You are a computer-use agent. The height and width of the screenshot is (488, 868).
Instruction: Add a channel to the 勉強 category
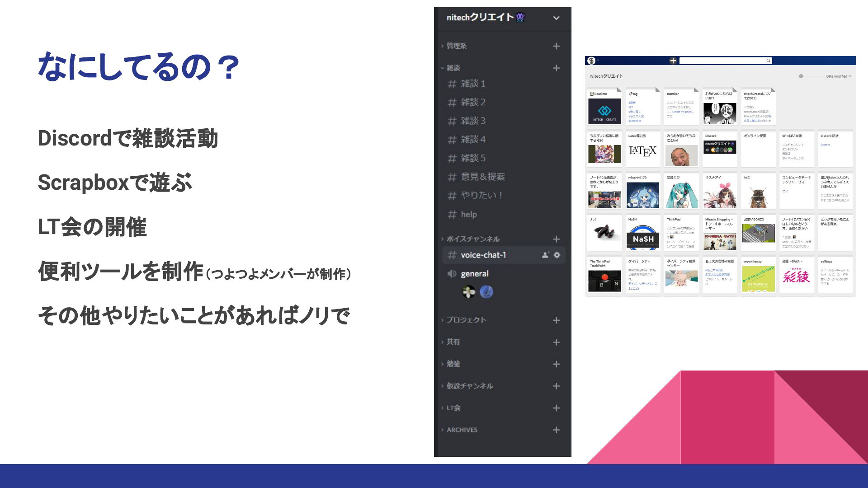(556, 364)
